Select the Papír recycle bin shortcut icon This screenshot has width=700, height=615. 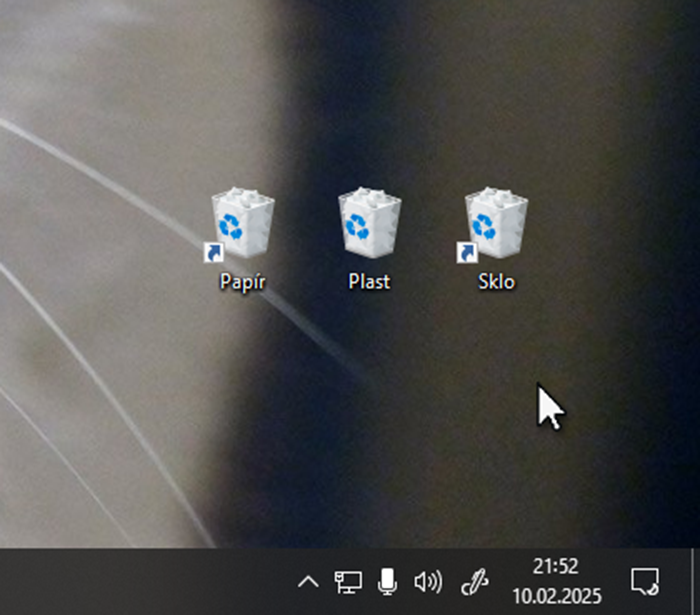coord(241,223)
